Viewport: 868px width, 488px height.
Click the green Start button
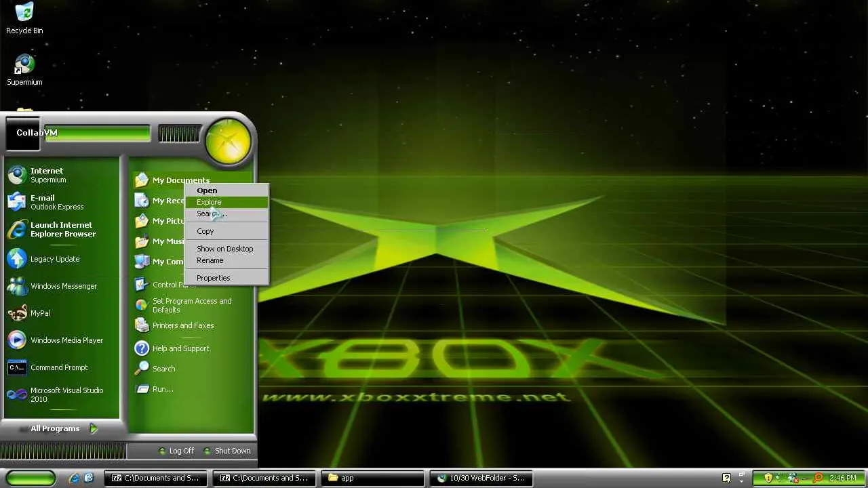[x=31, y=478]
